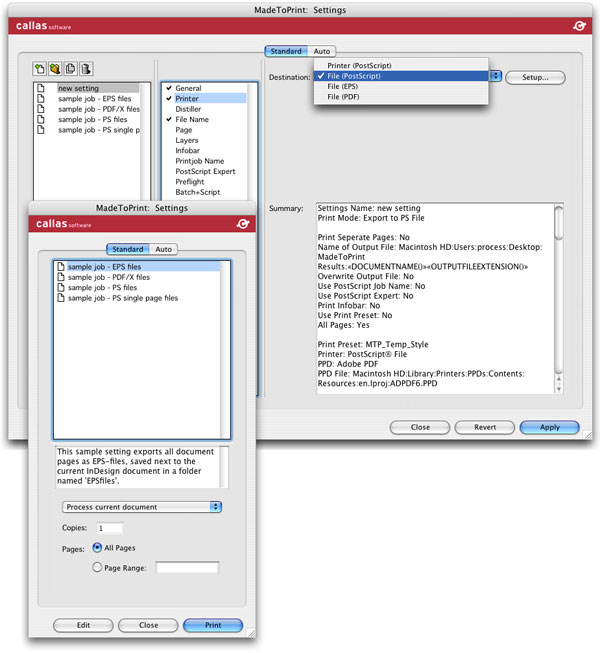Switch to Auto tab in large window
Screen dimensions: 600x653
[x=321, y=51]
